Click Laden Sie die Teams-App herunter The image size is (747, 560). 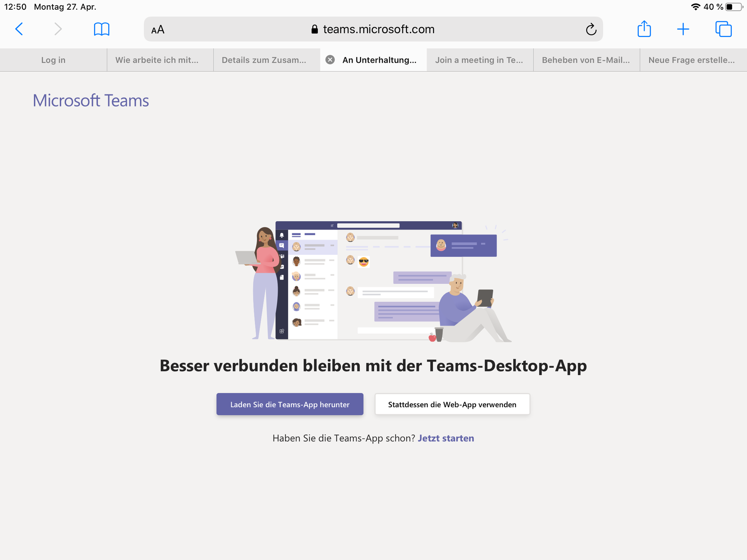pyautogui.click(x=290, y=404)
